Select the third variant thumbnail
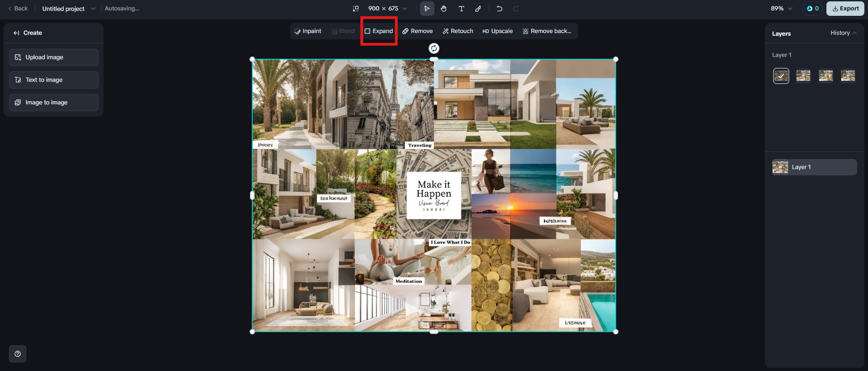This screenshot has height=371, width=868. click(826, 76)
